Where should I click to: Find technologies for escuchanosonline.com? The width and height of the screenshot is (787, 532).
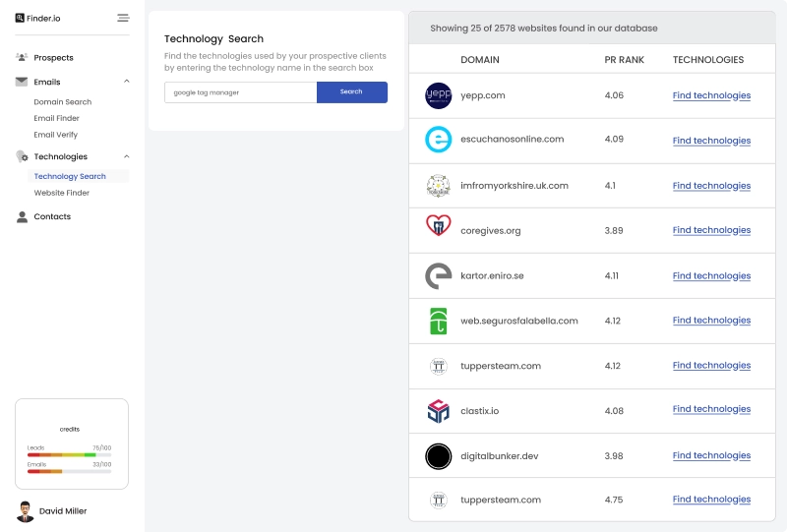coord(711,141)
